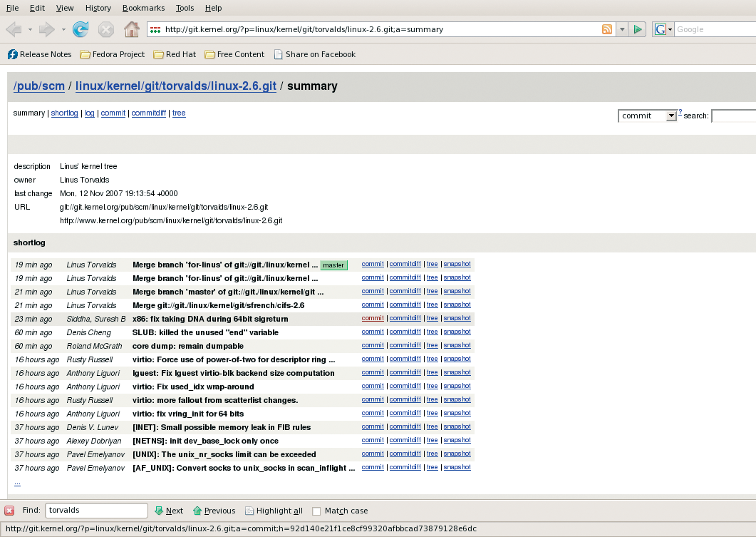Click the green master branch tag
The height and width of the screenshot is (537, 756).
(333, 265)
